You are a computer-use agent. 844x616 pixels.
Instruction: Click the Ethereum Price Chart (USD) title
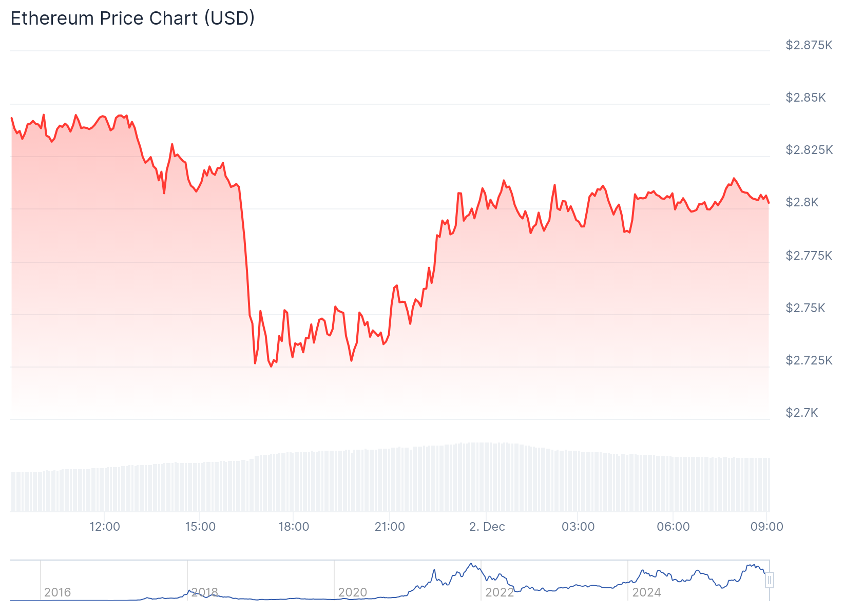pos(132,18)
